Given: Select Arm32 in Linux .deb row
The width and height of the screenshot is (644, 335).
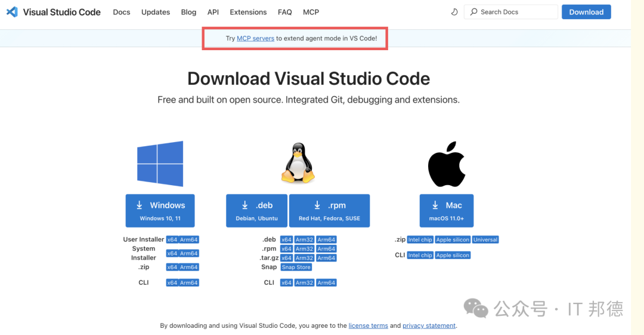Looking at the screenshot, I should (x=304, y=239).
